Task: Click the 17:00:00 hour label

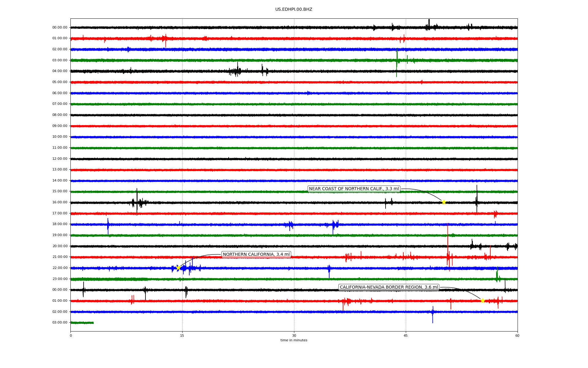Action: click(x=60, y=213)
